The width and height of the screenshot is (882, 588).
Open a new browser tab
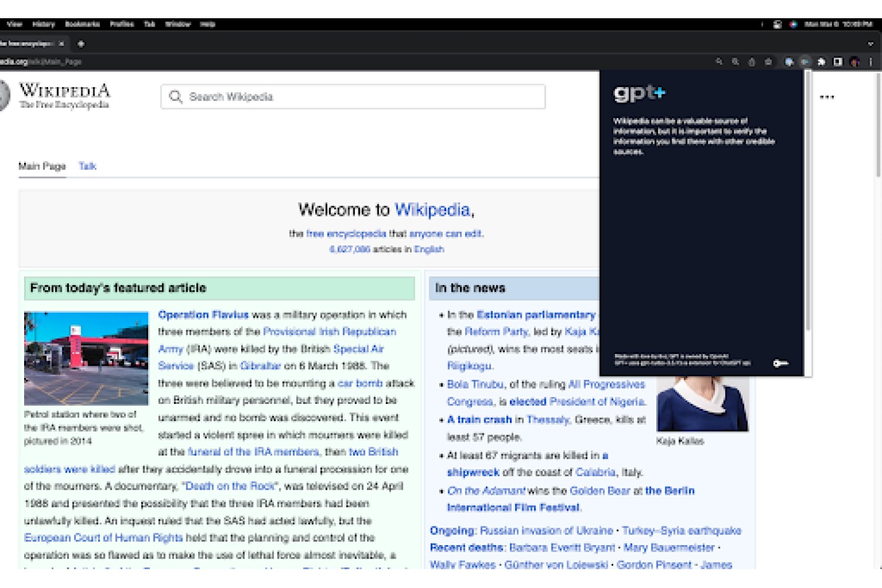point(81,44)
